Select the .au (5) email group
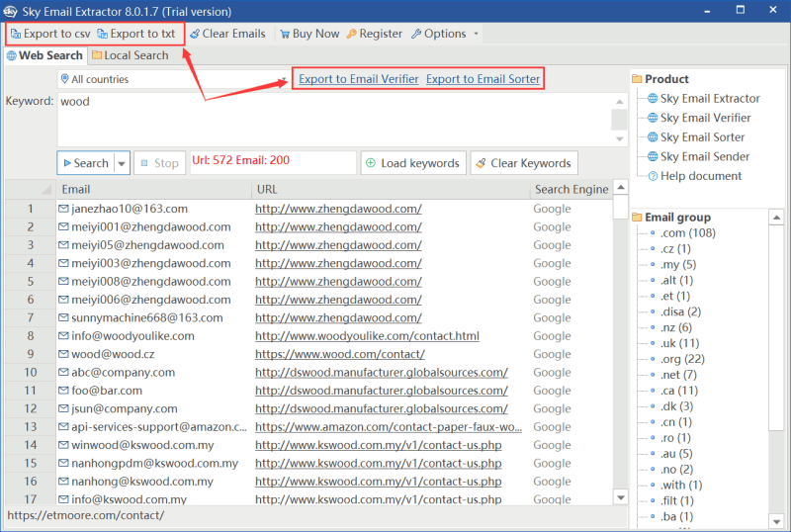Viewport: 791px width, 532px height. [x=676, y=454]
